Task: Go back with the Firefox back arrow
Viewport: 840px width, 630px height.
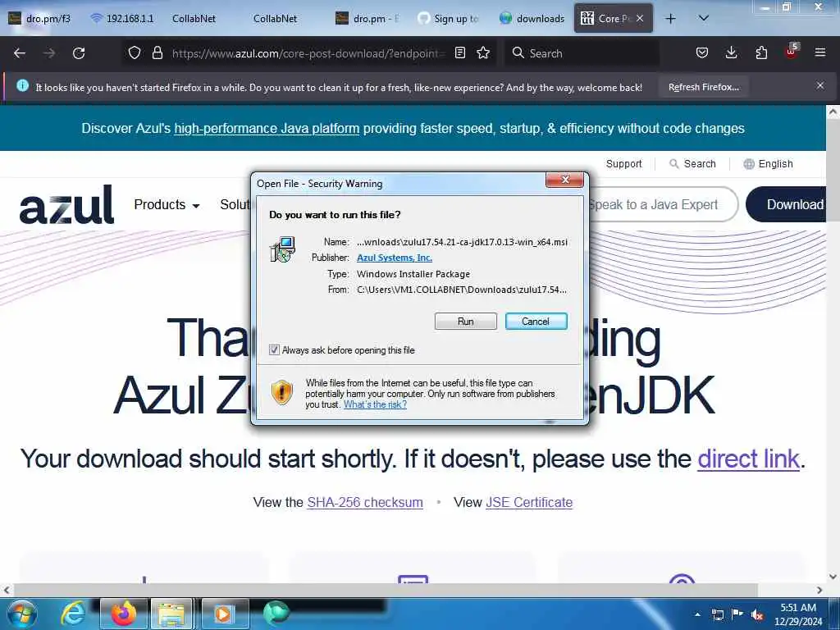Action: [x=20, y=53]
